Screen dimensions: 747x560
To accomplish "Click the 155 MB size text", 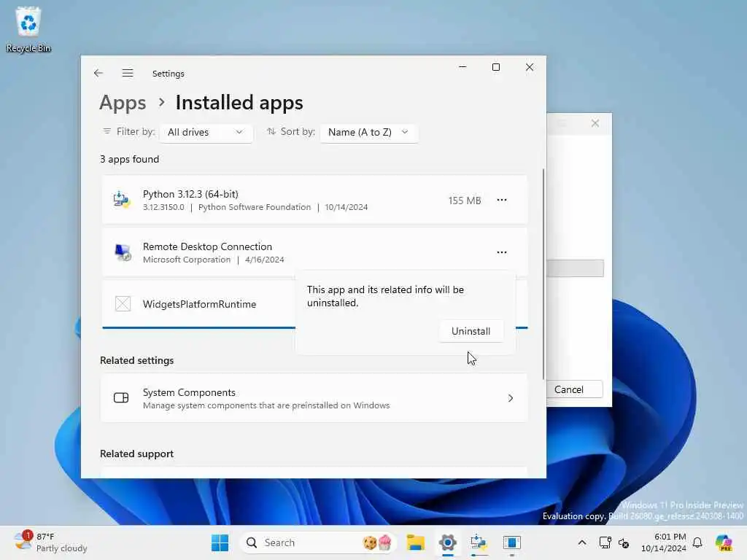I will pyautogui.click(x=465, y=201).
